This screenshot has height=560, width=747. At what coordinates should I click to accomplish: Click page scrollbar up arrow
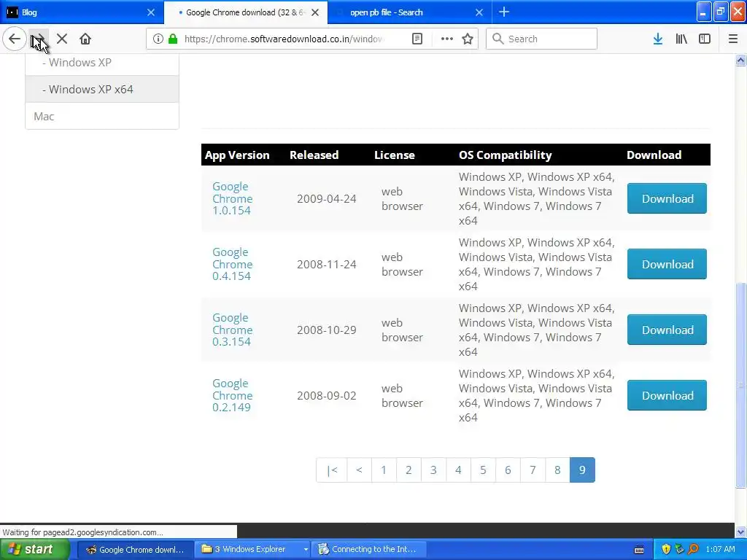(741, 61)
